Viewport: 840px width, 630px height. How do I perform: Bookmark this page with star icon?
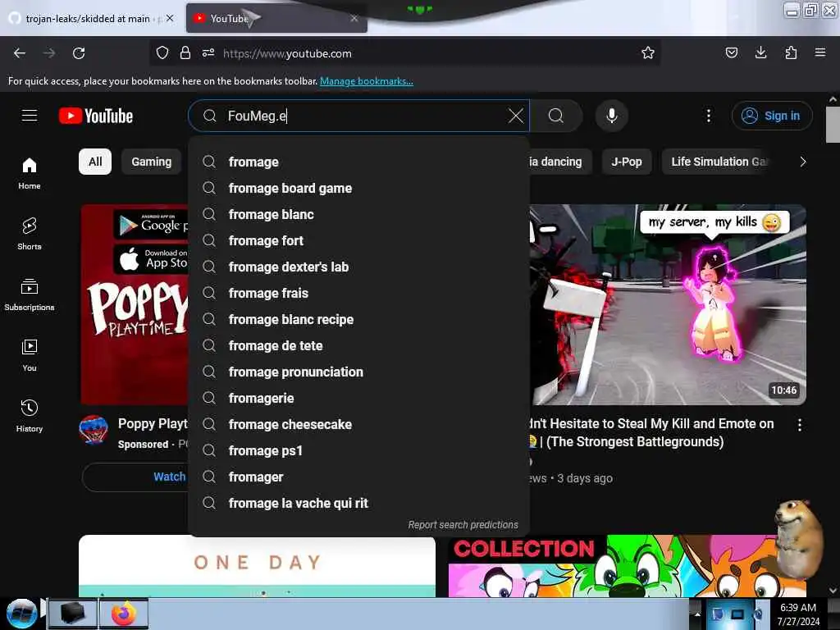coord(648,53)
